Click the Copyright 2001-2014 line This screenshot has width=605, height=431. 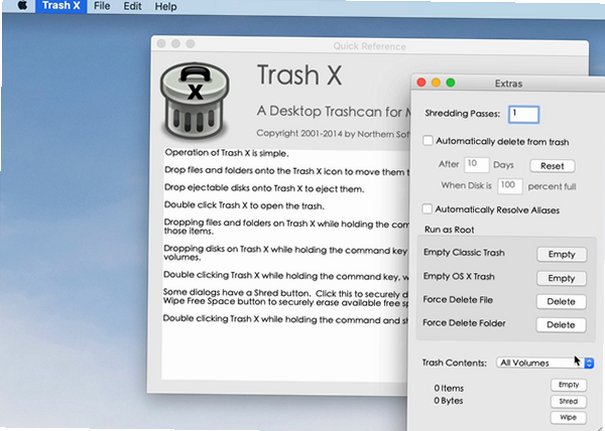click(x=333, y=134)
